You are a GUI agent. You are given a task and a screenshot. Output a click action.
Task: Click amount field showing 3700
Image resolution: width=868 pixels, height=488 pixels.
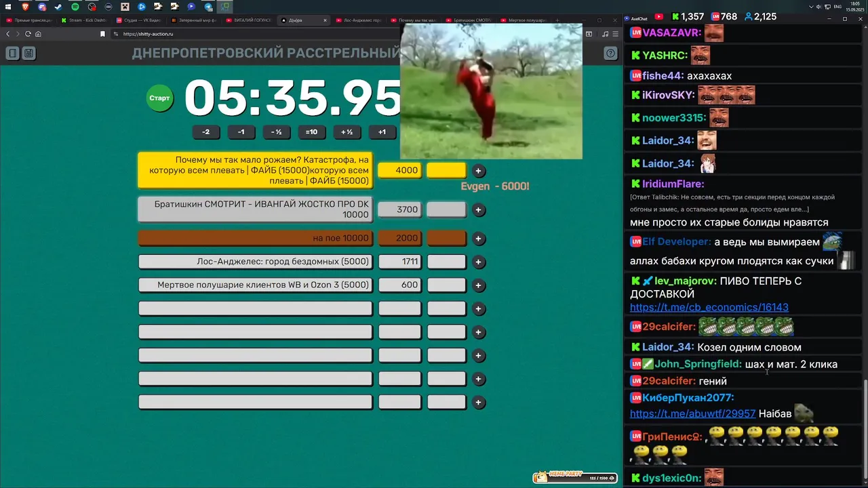tap(399, 210)
